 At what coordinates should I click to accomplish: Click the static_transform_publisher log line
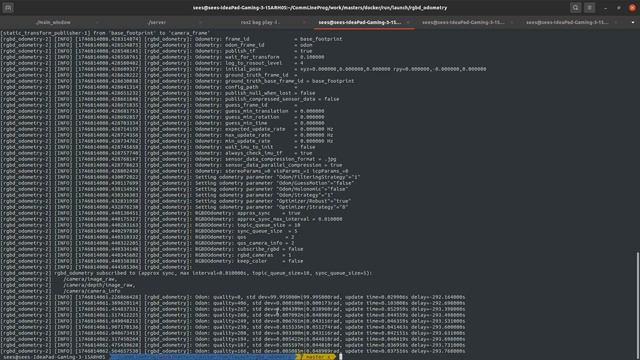click(x=105, y=33)
